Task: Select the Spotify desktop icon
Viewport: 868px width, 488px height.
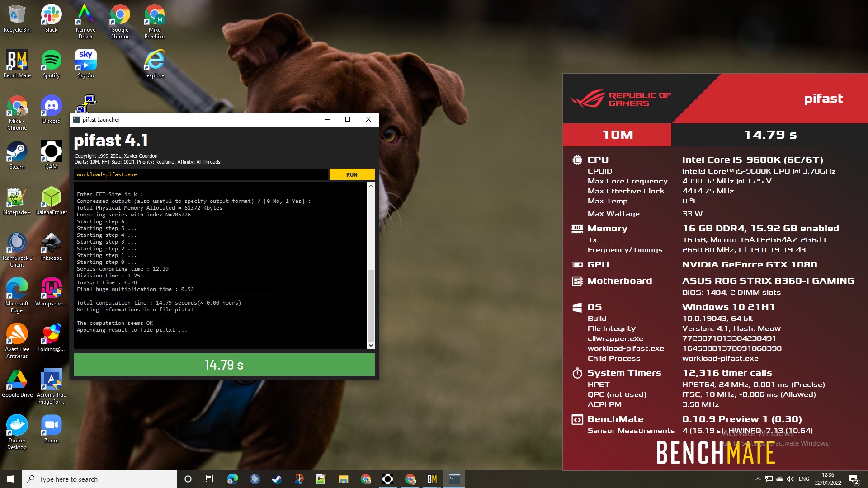Action: click(51, 64)
